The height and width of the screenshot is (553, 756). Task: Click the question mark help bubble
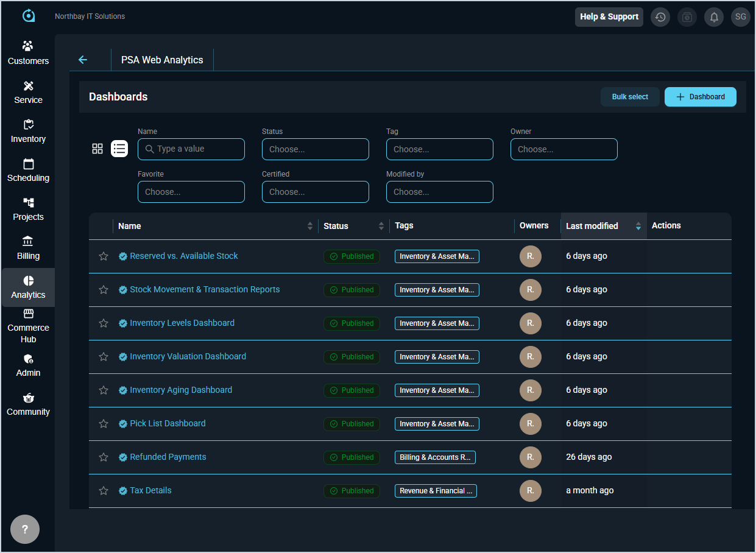[25, 529]
